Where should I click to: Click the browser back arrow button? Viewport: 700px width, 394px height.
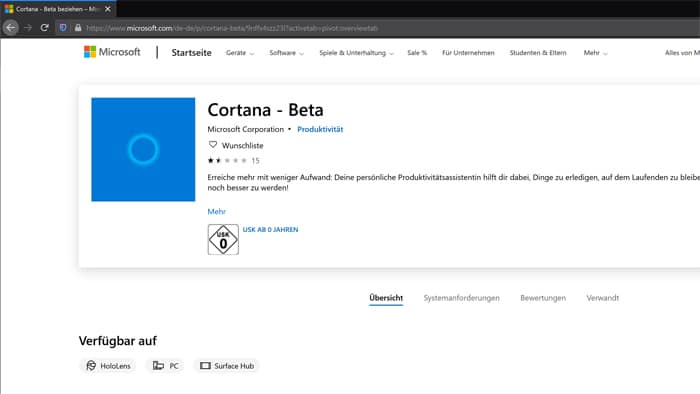click(x=11, y=28)
